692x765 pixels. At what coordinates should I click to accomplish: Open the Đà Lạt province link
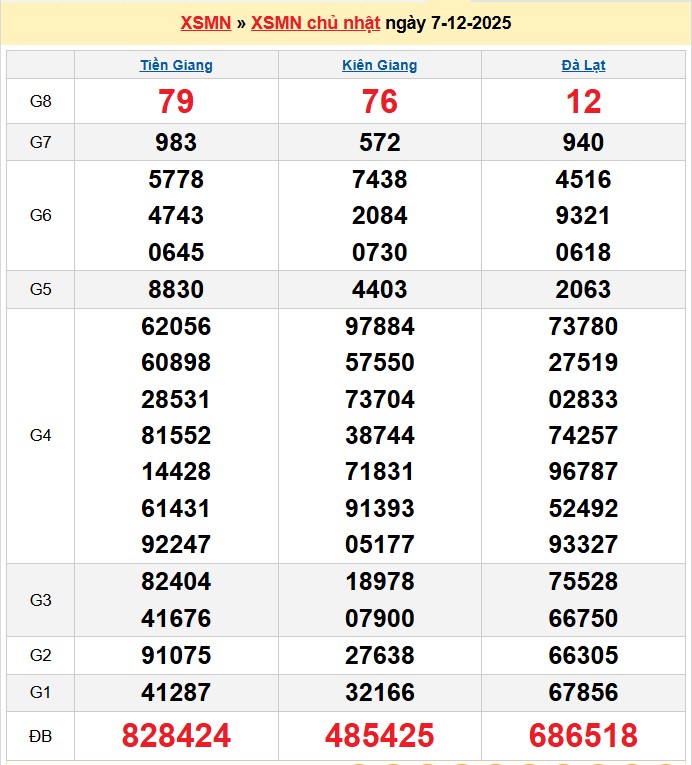[583, 65]
